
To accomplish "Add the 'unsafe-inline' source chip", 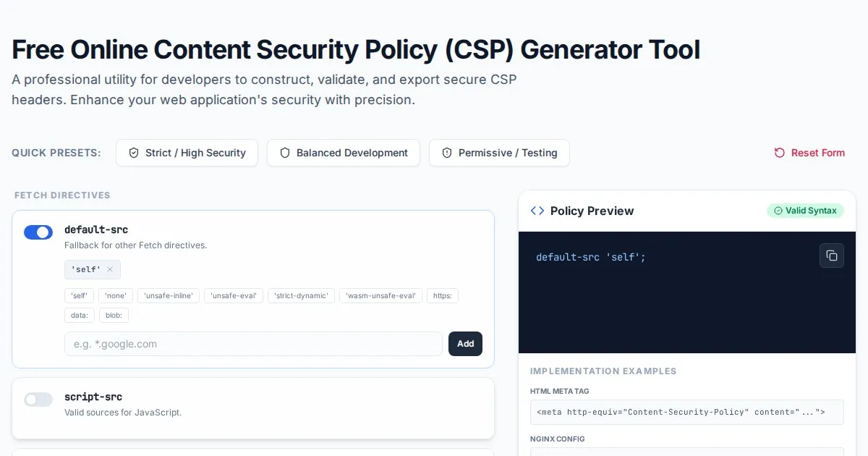I will [x=168, y=295].
